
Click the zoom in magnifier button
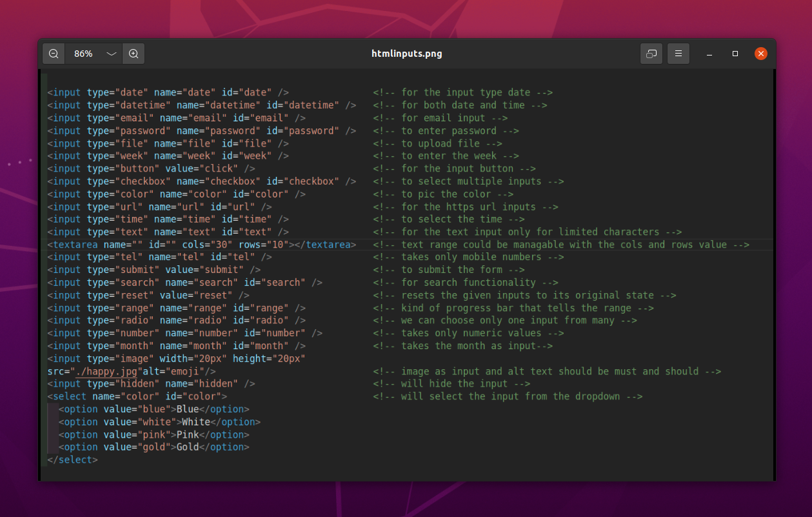(x=134, y=54)
